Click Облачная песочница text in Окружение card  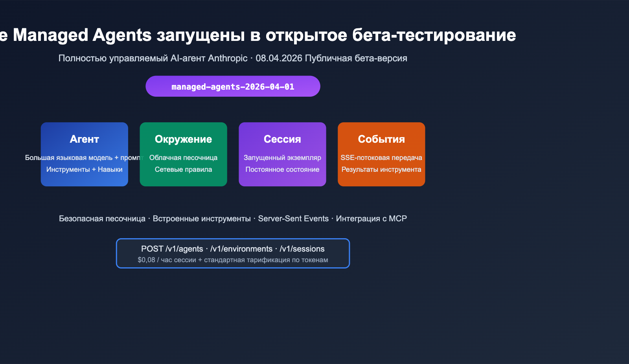click(183, 158)
